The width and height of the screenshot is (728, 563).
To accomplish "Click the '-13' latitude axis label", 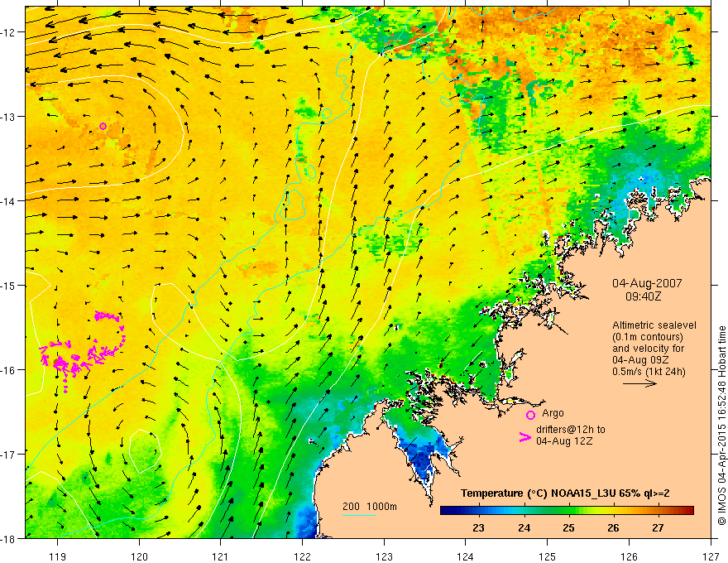I will (x=9, y=117).
